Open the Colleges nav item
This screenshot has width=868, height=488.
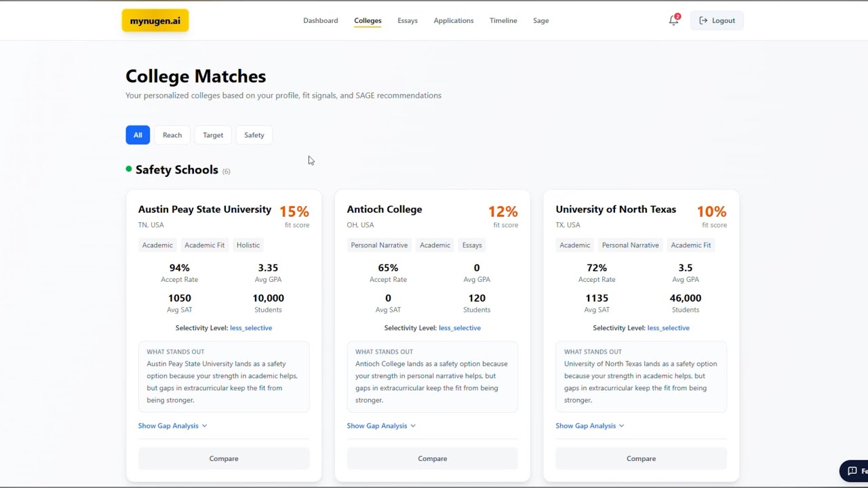click(x=368, y=20)
